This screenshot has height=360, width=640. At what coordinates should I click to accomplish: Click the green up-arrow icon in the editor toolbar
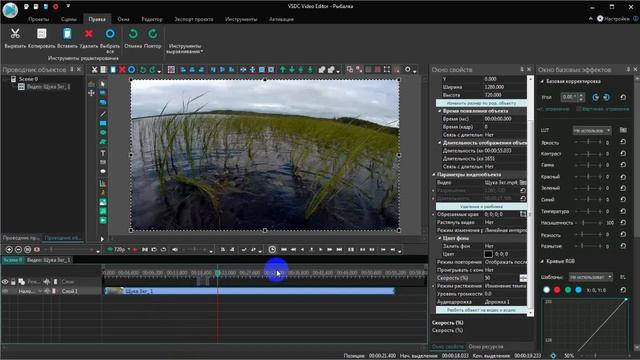pyautogui.click(x=282, y=70)
